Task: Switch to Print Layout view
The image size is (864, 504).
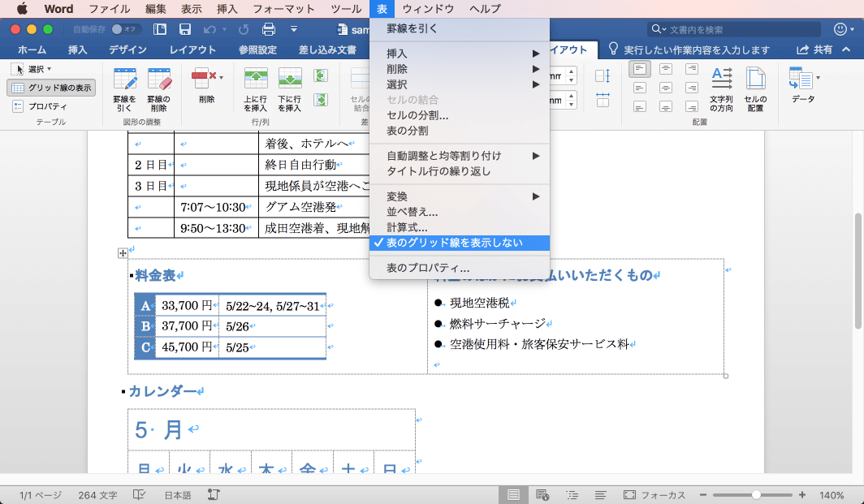Action: tap(513, 494)
